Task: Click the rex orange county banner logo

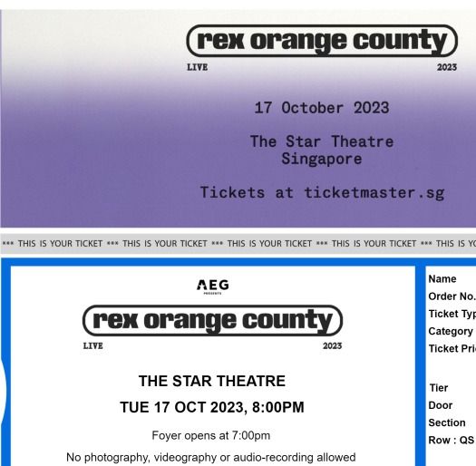Action: (322, 41)
